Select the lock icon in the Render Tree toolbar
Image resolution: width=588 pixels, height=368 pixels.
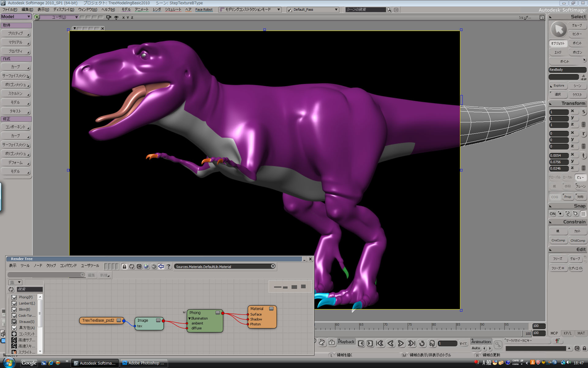click(x=124, y=266)
